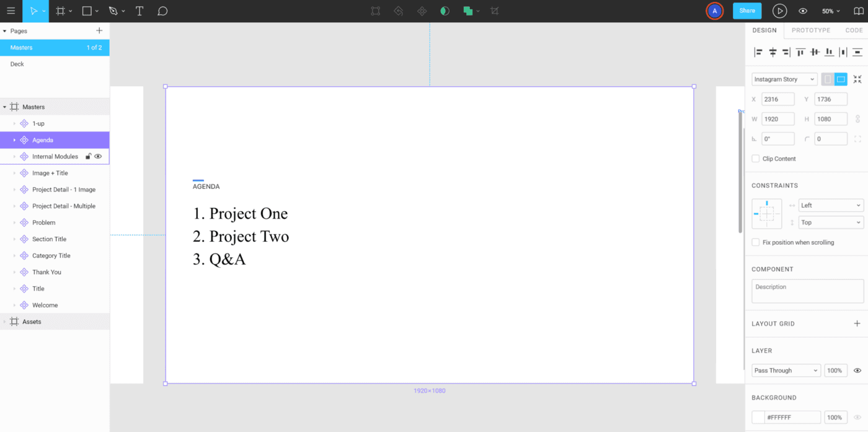Enable the Clip Content checkbox
Viewport: 868px width, 432px height.
(755, 159)
